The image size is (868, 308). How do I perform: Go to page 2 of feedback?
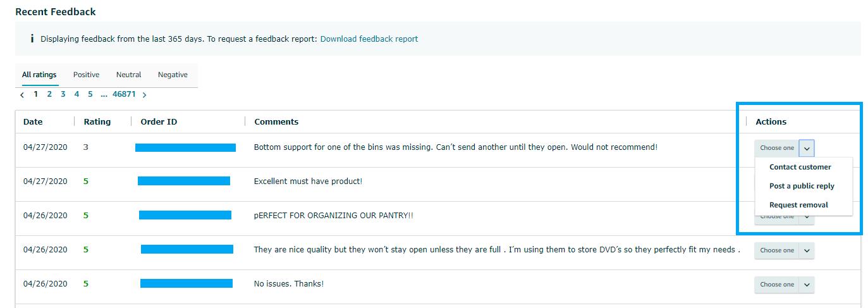(x=49, y=94)
